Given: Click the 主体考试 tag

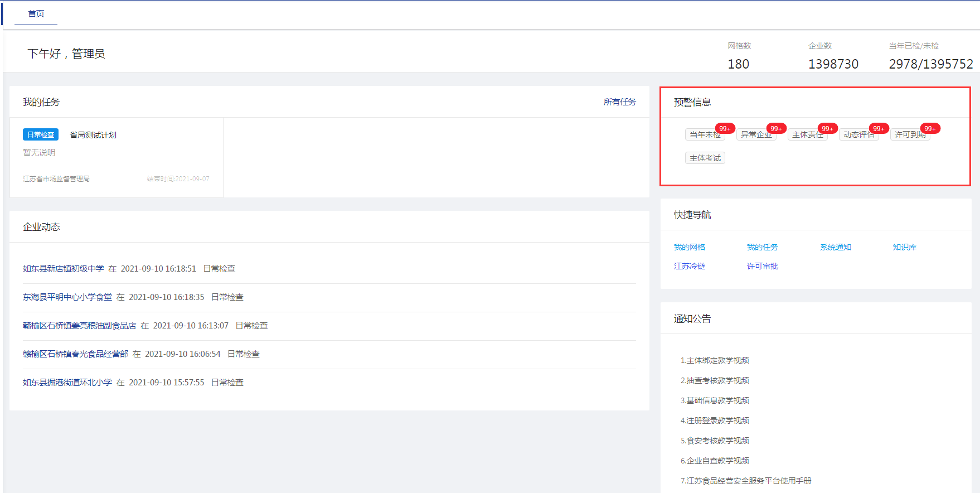Looking at the screenshot, I should coord(705,158).
